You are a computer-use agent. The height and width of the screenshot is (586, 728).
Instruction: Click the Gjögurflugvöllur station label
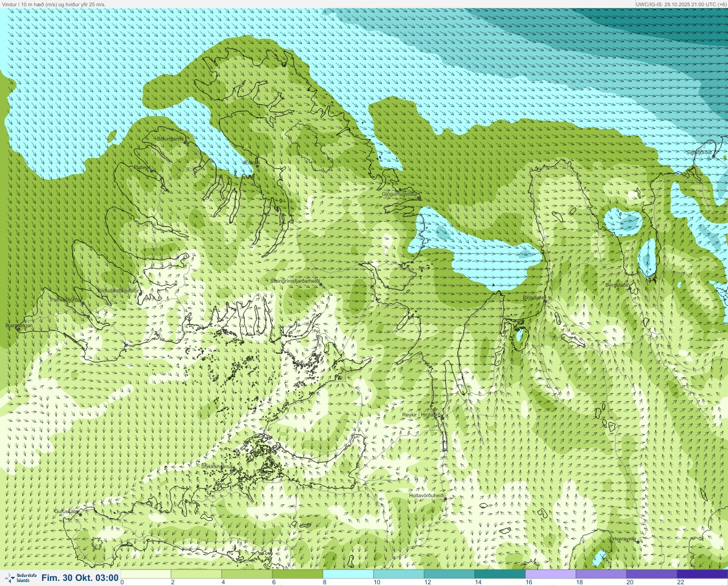coord(400,194)
